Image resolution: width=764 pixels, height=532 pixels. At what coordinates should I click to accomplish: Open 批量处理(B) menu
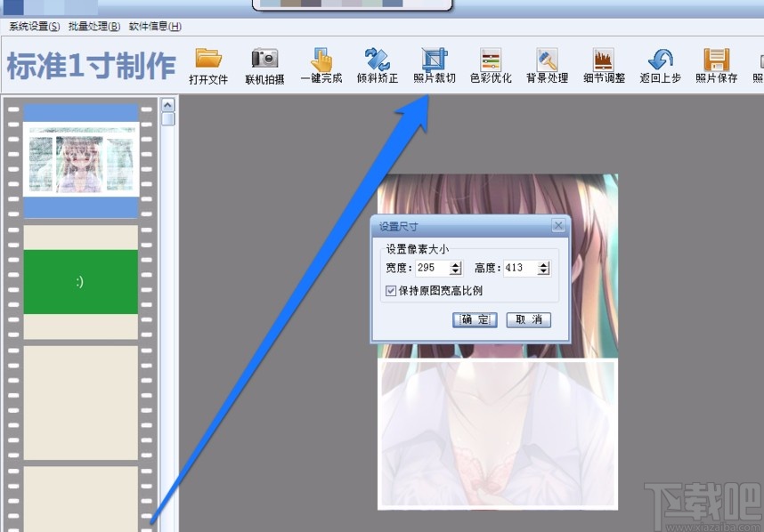pos(94,27)
